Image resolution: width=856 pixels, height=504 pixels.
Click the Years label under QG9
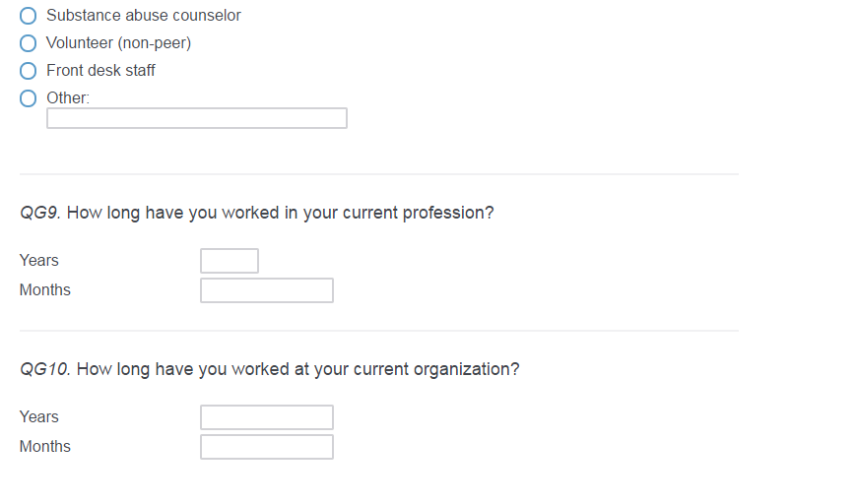[39, 261]
